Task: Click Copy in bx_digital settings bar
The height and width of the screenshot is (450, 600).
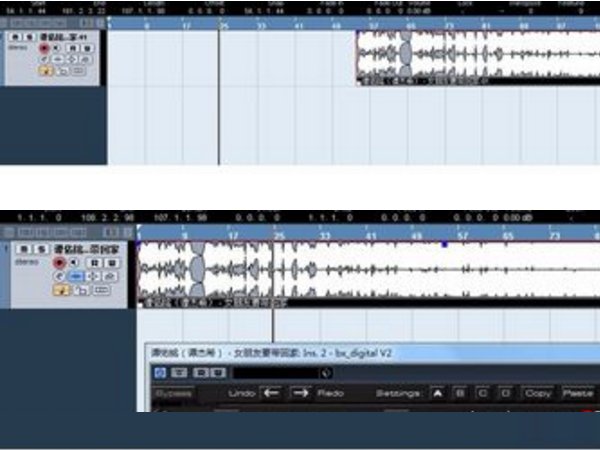Action: click(x=538, y=393)
